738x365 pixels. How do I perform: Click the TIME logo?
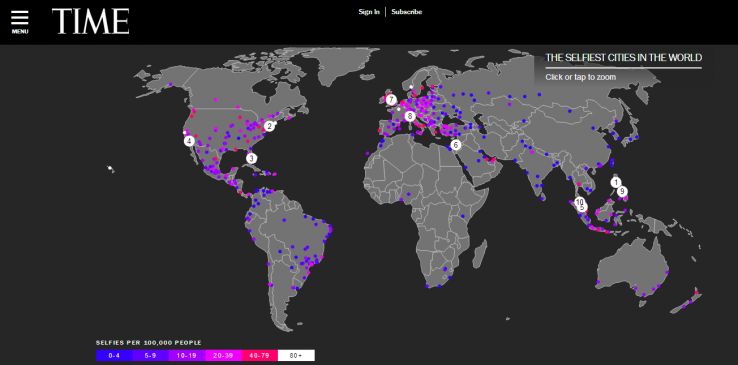tap(90, 21)
